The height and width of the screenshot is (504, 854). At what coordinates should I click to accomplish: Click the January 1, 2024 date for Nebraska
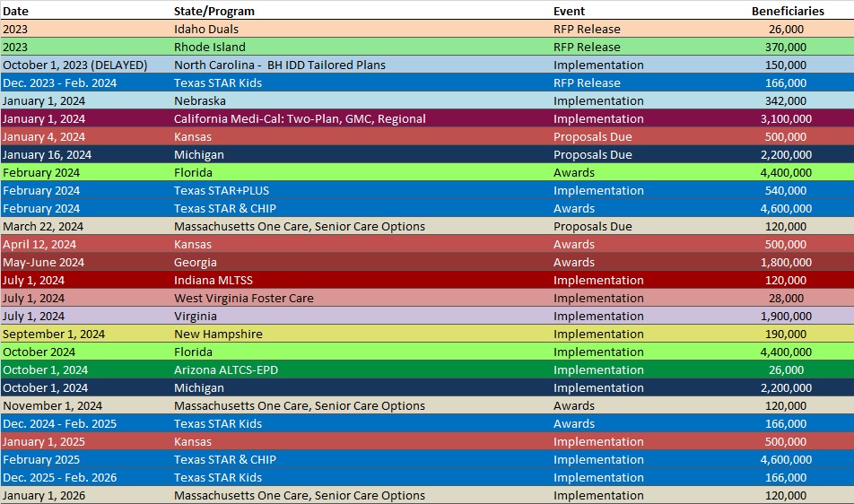(44, 100)
